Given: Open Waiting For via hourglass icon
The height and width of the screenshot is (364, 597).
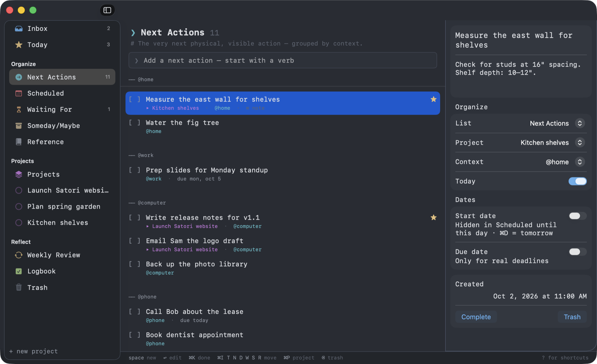Looking at the screenshot, I should [19, 109].
